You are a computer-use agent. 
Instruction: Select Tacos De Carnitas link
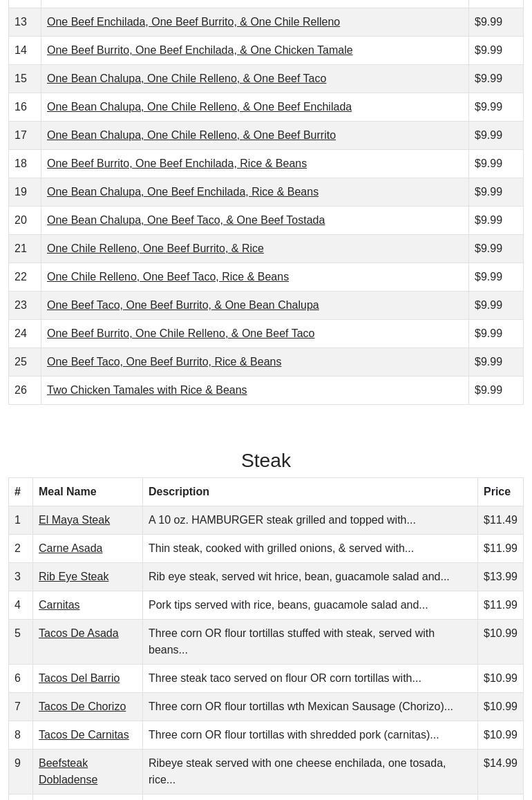[84, 734]
